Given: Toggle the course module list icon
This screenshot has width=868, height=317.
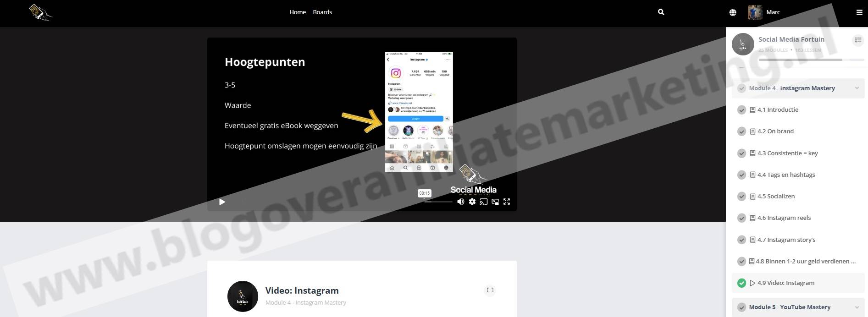Looking at the screenshot, I should click(x=857, y=40).
